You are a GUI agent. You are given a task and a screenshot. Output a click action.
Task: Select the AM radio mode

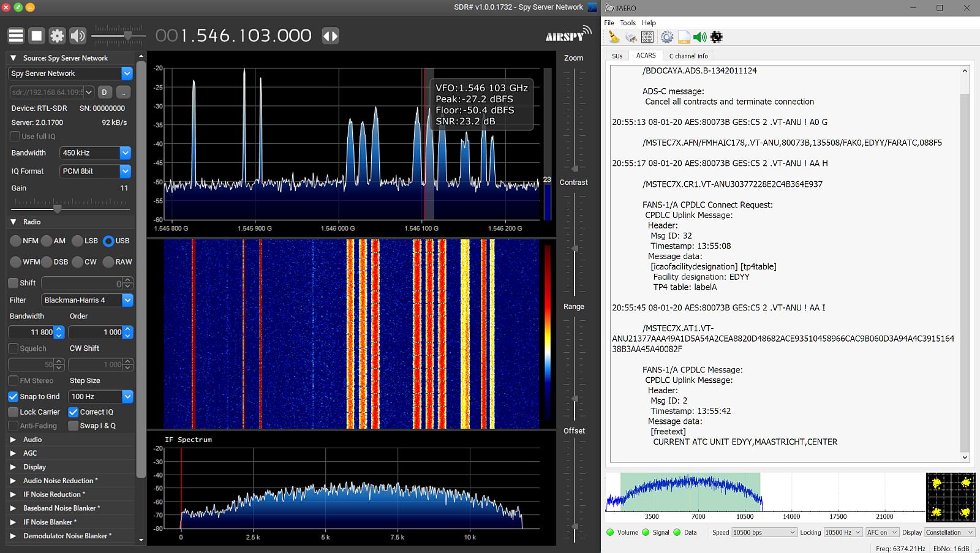click(x=47, y=241)
